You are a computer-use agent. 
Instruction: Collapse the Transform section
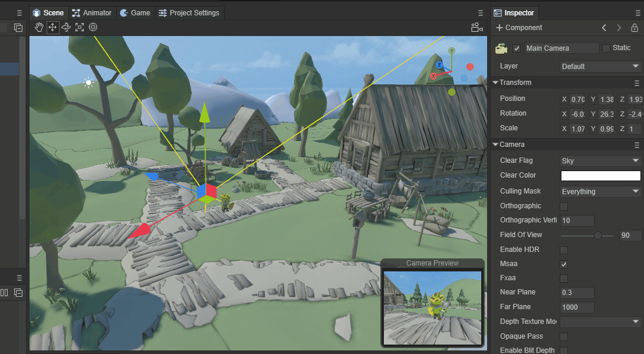(495, 83)
